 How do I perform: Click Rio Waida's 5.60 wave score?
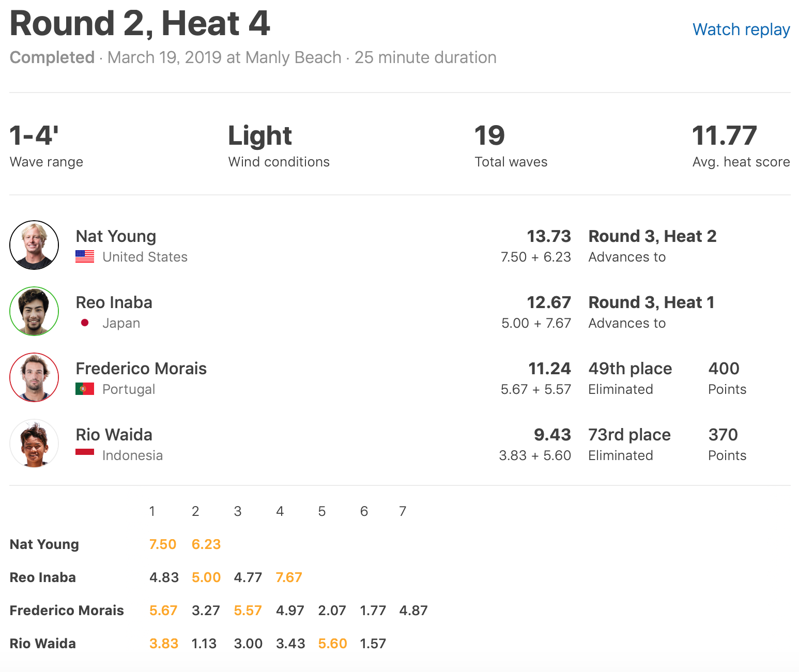pos(332,644)
